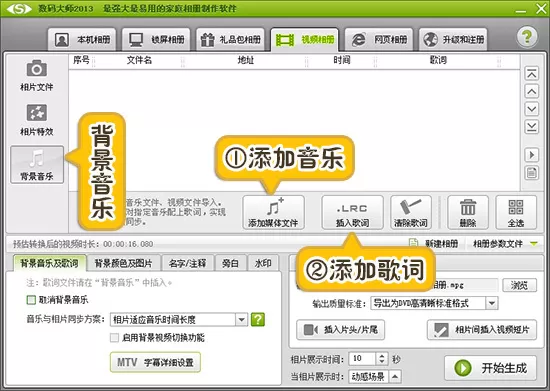Switch to 背景颜色及图片 tab

coord(123,263)
